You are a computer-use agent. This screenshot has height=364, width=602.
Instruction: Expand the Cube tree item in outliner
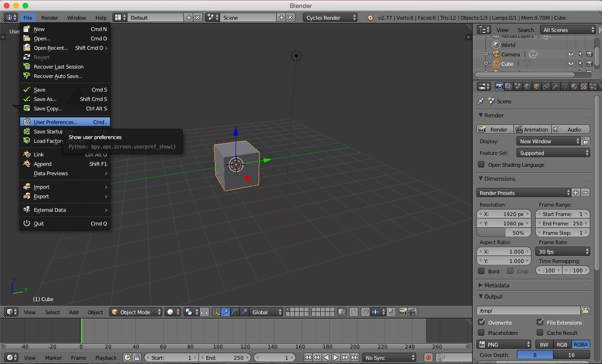pos(486,63)
